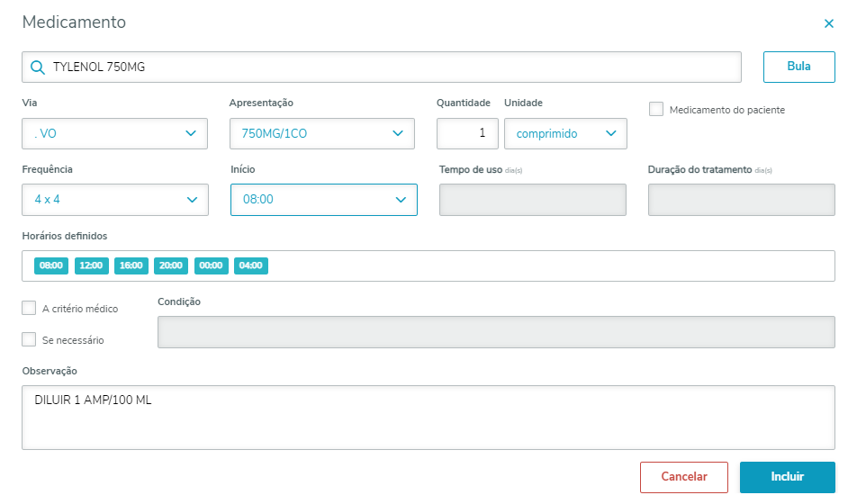This screenshot has width=857, height=504.
Task: Expand the Frequência 4 x 4 dropdown
Action: [x=115, y=199]
